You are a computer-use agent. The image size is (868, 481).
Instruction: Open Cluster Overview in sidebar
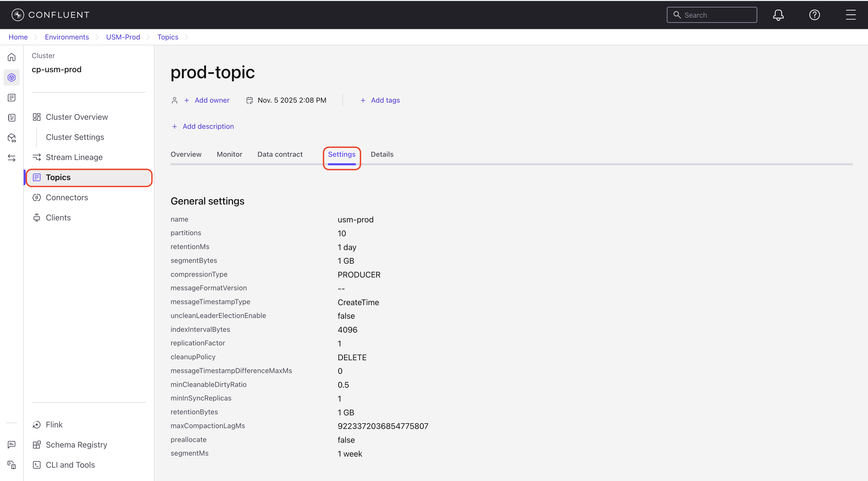pyautogui.click(x=76, y=117)
